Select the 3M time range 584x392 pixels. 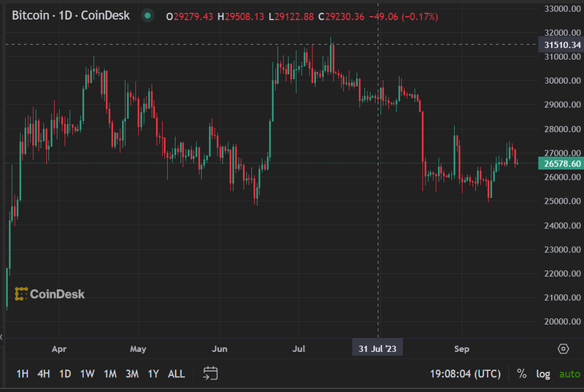pyautogui.click(x=132, y=374)
